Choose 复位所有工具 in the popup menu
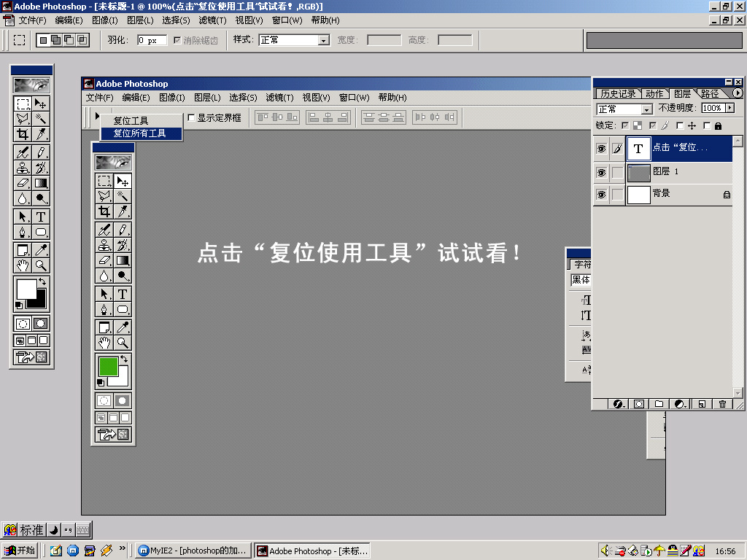The image size is (747, 560). 141,134
